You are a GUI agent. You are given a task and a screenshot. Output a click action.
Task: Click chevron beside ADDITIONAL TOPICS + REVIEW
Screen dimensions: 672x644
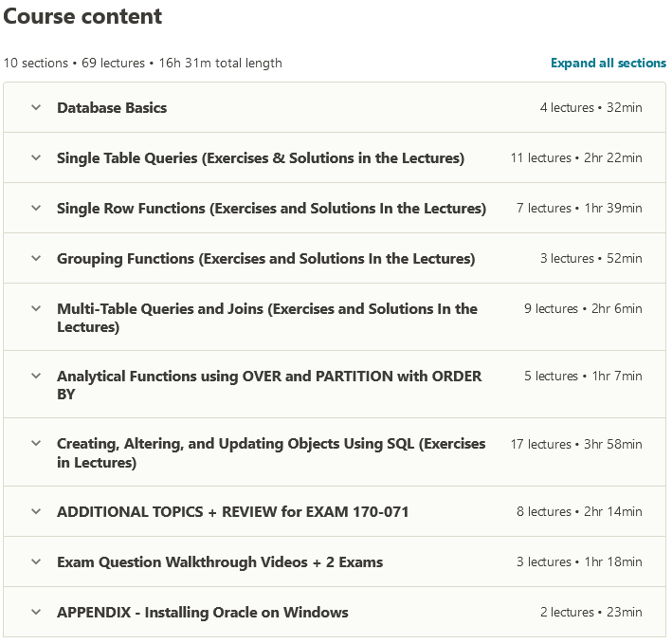point(36,512)
